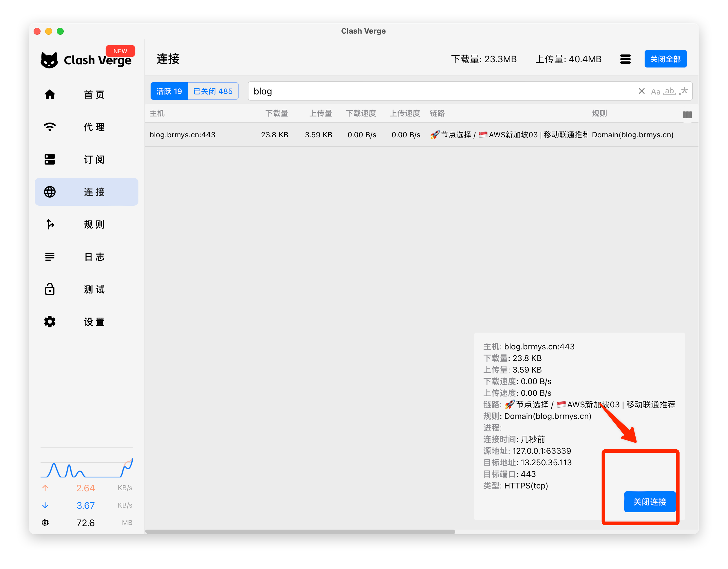Click 类型: HTTPS(tcp) in detail panel
The image size is (728, 569).
coord(516,486)
